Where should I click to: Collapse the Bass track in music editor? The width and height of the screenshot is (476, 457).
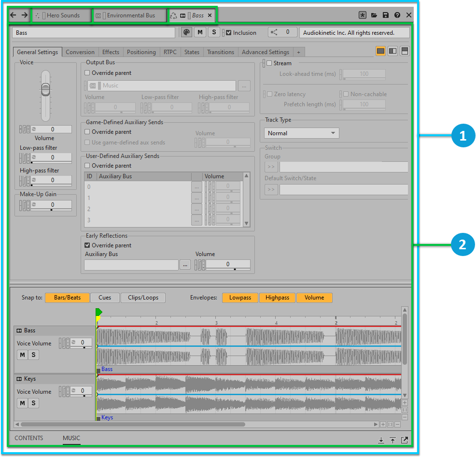pyautogui.click(x=19, y=330)
